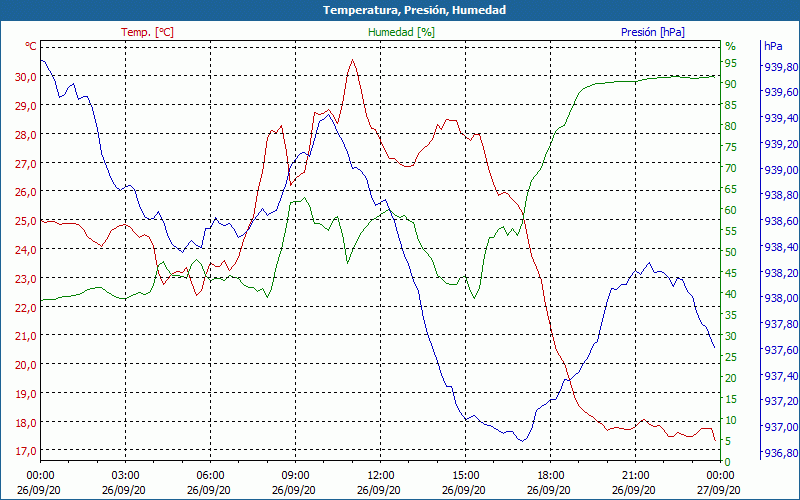Click the 95 humidity axis value
The height and width of the screenshot is (500, 800).
[731, 63]
